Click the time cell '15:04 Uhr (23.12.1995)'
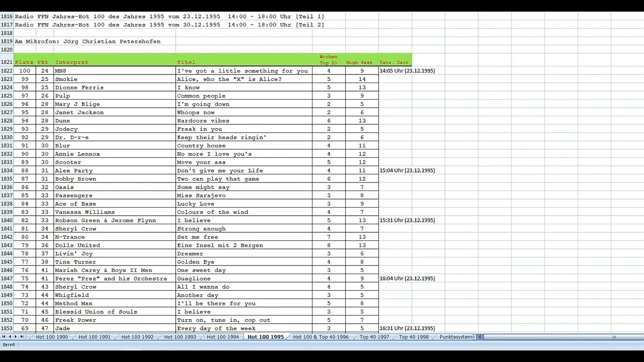Viewport: 644px width, 362px height. [x=408, y=170]
